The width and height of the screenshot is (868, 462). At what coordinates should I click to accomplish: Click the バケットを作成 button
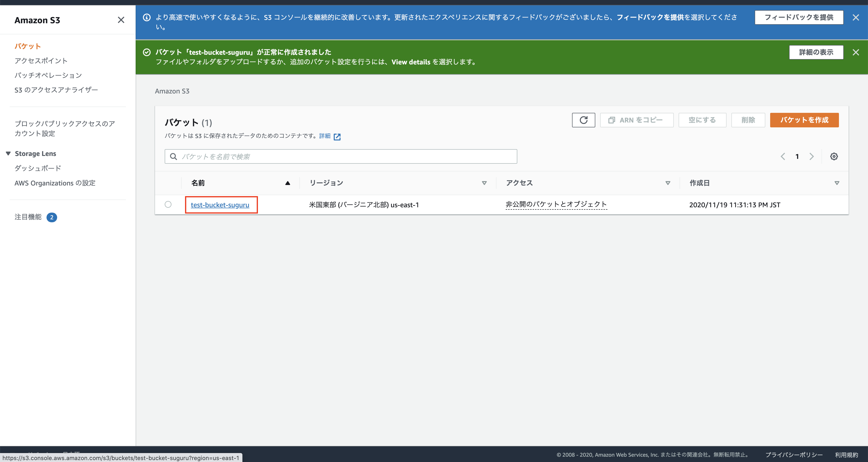coord(804,120)
